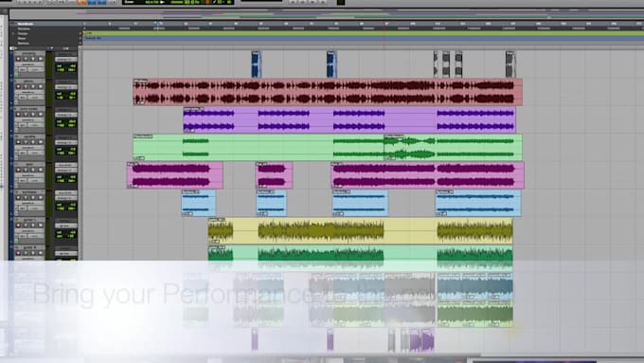644x363 pixels.
Task: Click the name button of the red clip track
Action: (28, 82)
